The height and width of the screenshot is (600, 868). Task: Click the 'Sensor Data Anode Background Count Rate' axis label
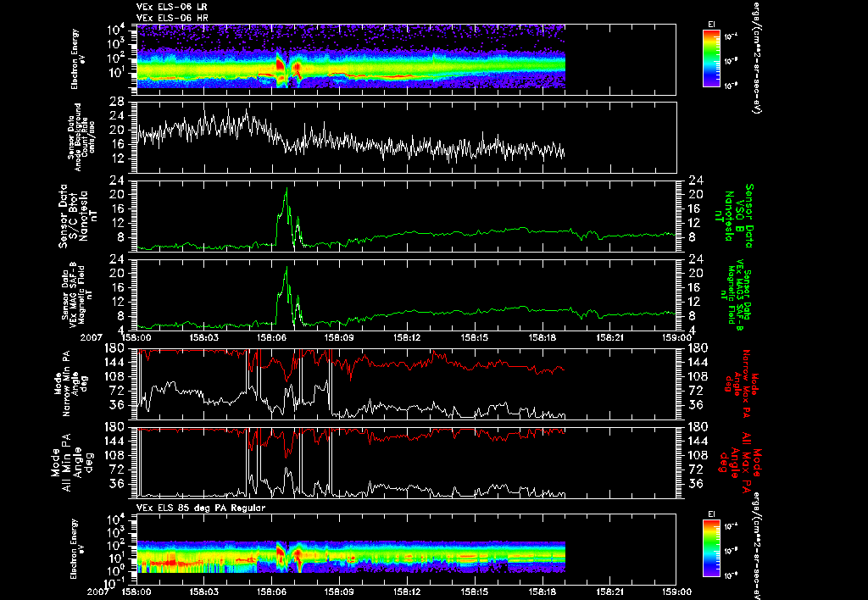81,137
